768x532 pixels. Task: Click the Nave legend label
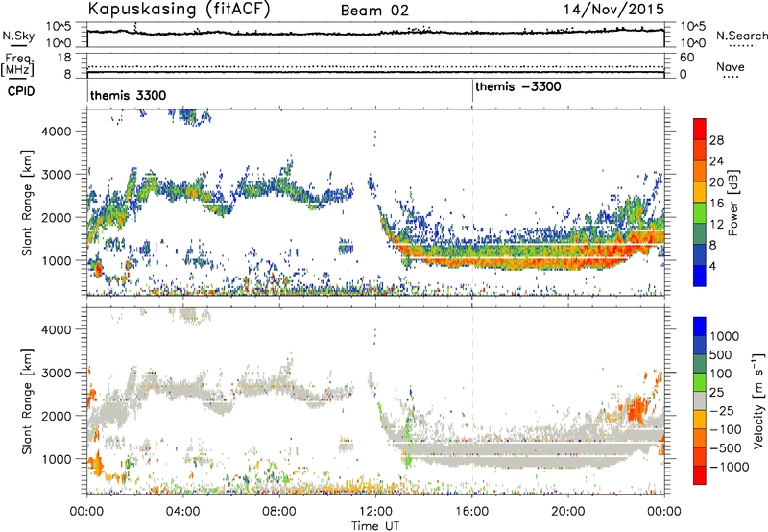pyautogui.click(x=731, y=67)
